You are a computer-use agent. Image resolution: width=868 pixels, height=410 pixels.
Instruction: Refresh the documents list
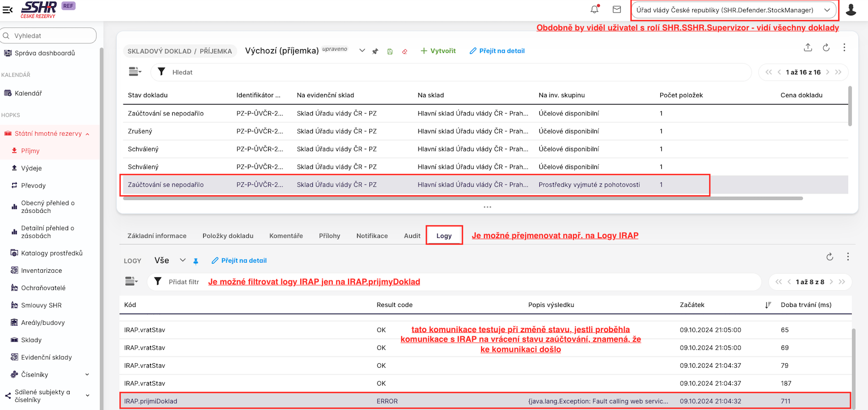click(826, 47)
